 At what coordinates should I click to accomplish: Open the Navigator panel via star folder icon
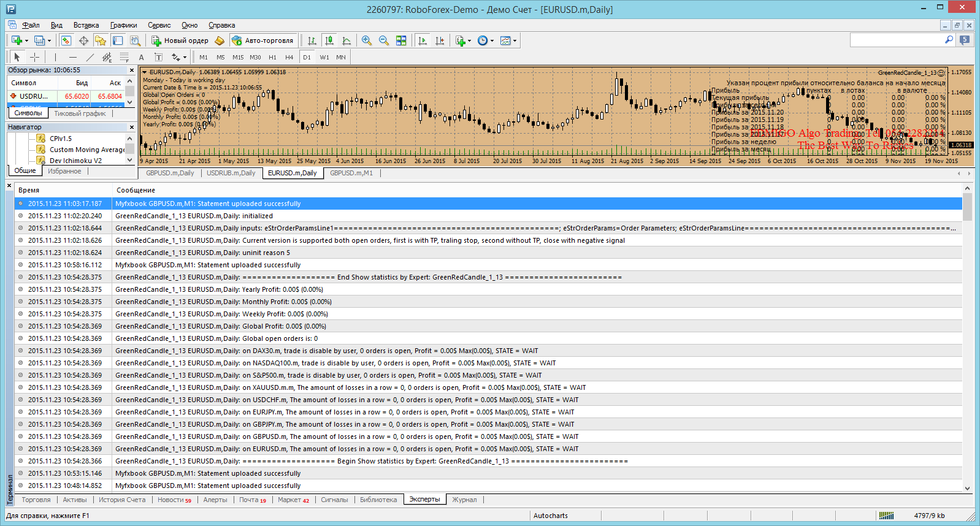click(x=101, y=40)
